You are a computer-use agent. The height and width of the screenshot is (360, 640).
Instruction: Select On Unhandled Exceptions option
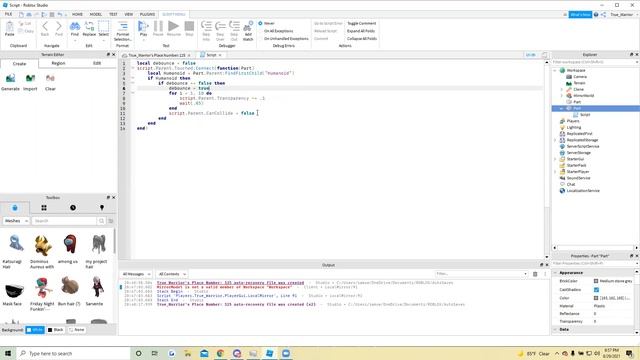[286, 38]
